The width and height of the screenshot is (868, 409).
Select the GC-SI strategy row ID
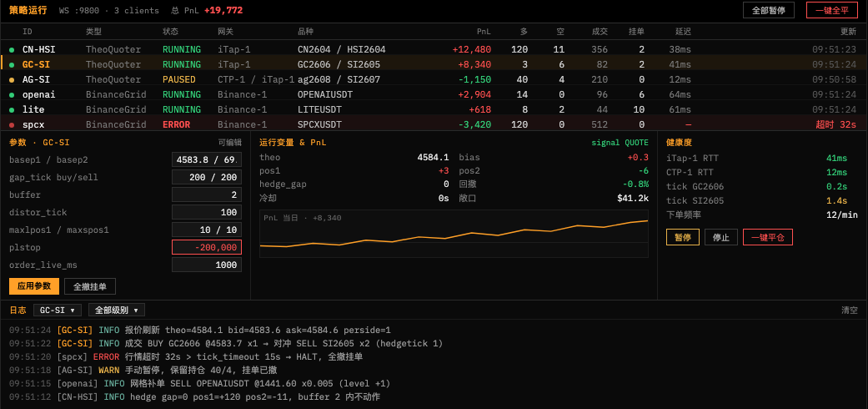click(36, 64)
